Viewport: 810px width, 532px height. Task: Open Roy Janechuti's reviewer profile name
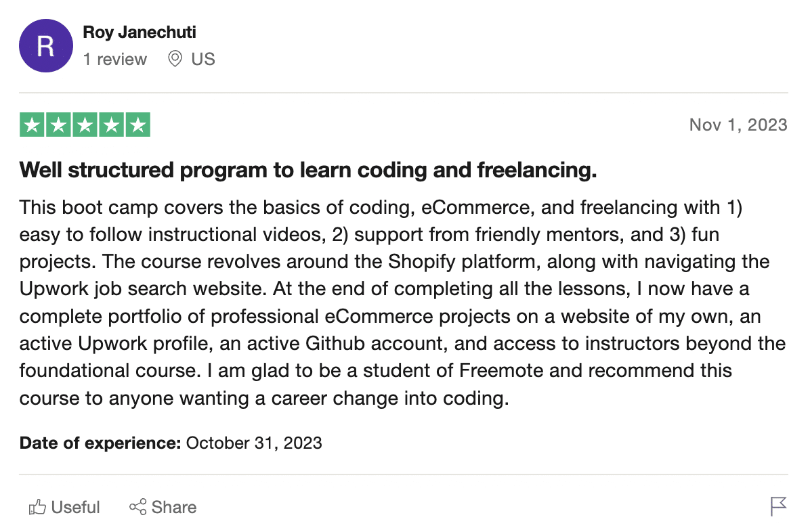point(140,32)
